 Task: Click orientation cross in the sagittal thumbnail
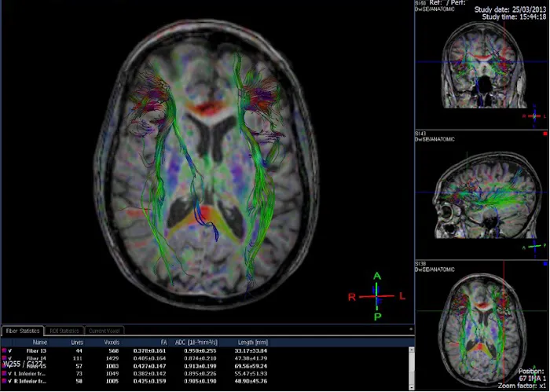pos(534,246)
